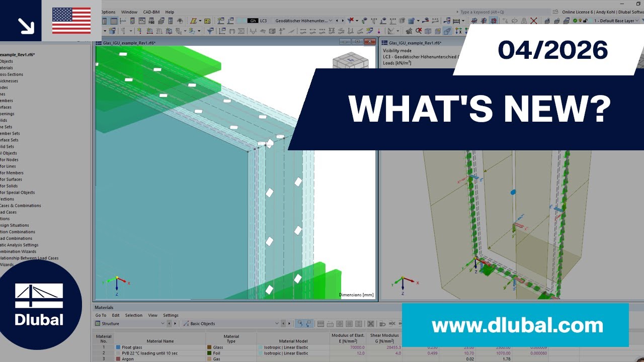
Task: Click the red swatch beside Argon
Action: tap(118, 359)
